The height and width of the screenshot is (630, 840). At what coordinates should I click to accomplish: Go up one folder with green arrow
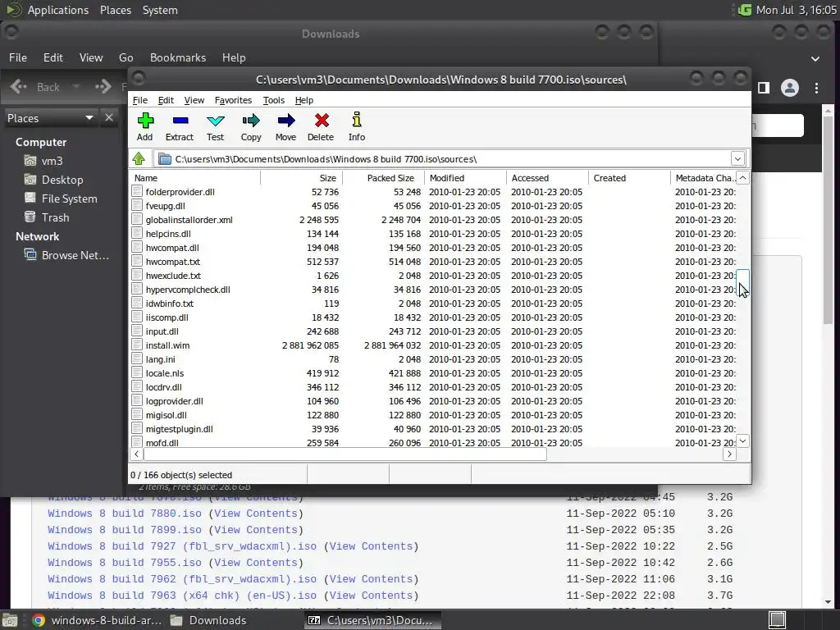coord(139,158)
